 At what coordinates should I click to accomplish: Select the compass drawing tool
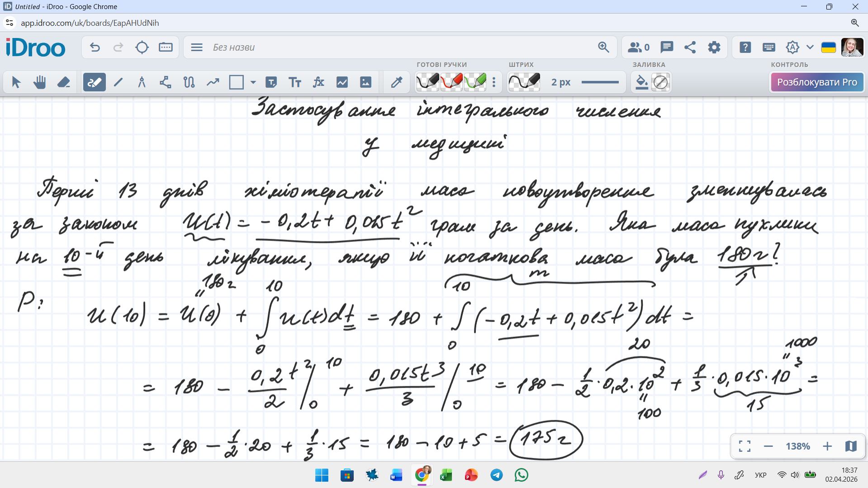pos(142,82)
